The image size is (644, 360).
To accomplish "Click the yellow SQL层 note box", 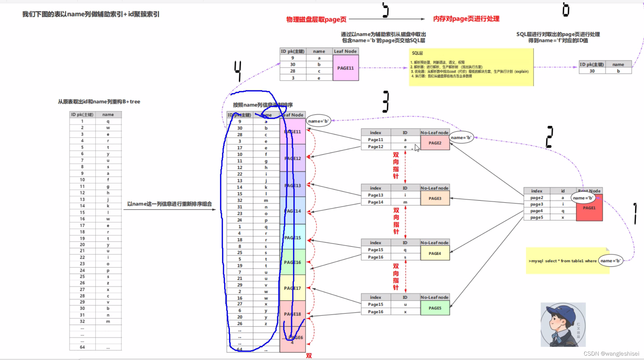I will (471, 67).
